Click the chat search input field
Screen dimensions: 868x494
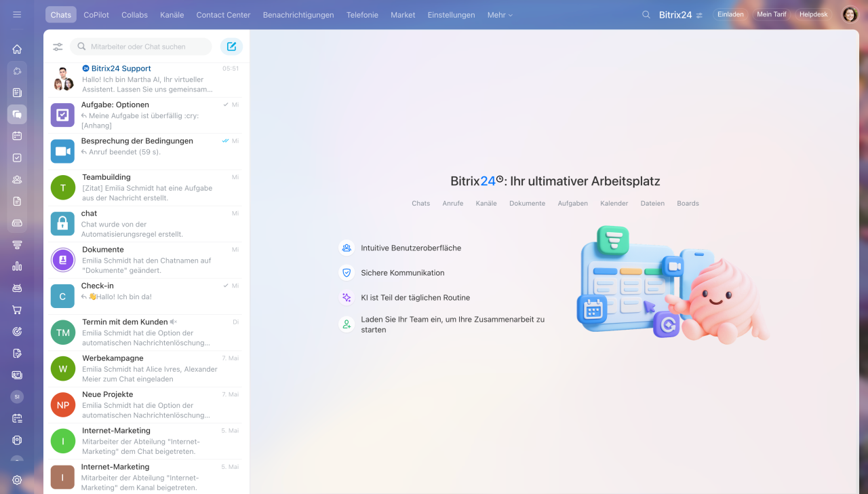(x=141, y=47)
